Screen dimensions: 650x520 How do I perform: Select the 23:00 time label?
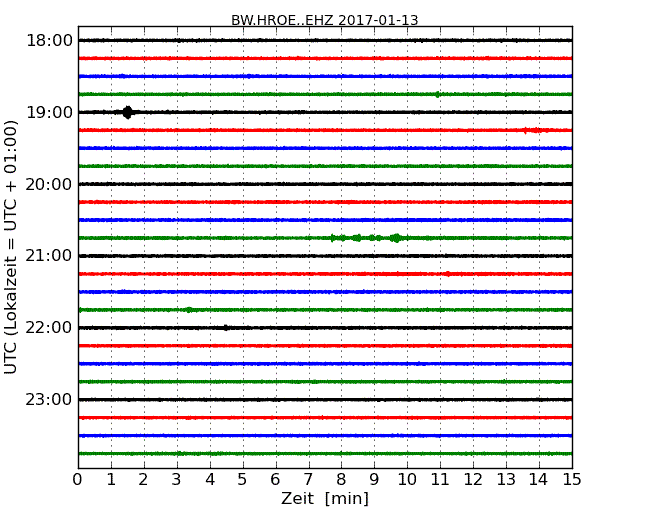pos(49,399)
